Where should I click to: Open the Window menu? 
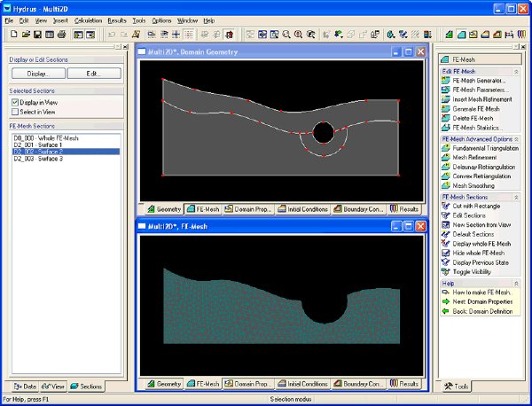pyautogui.click(x=187, y=20)
